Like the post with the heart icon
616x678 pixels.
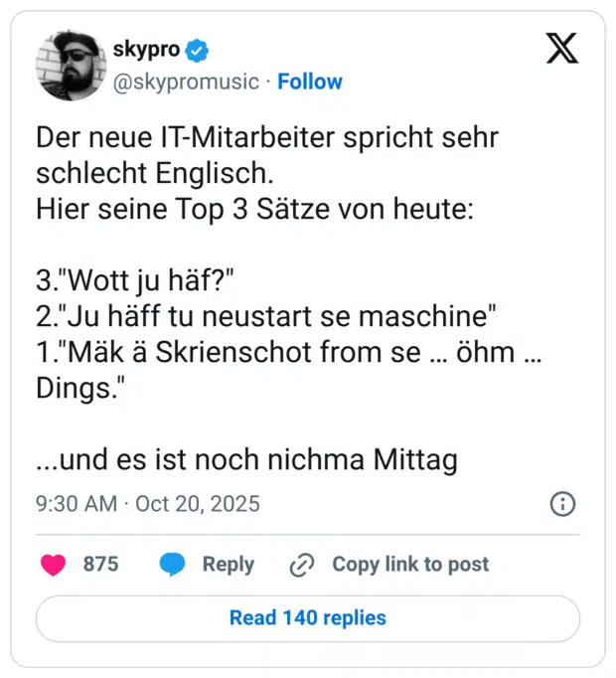click(54, 565)
